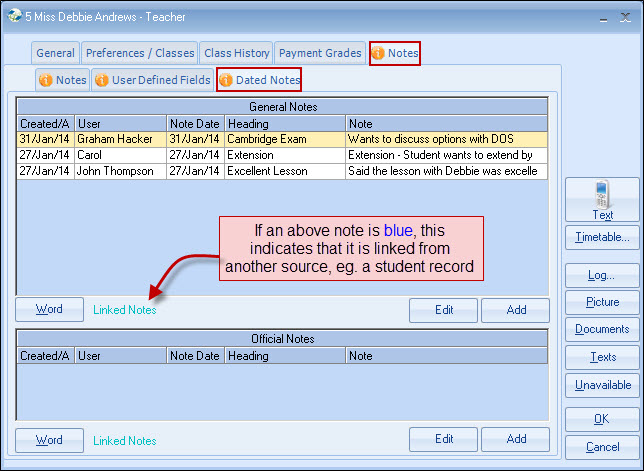
Task: Select Carol's Extension note row
Action: pyautogui.click(x=282, y=155)
